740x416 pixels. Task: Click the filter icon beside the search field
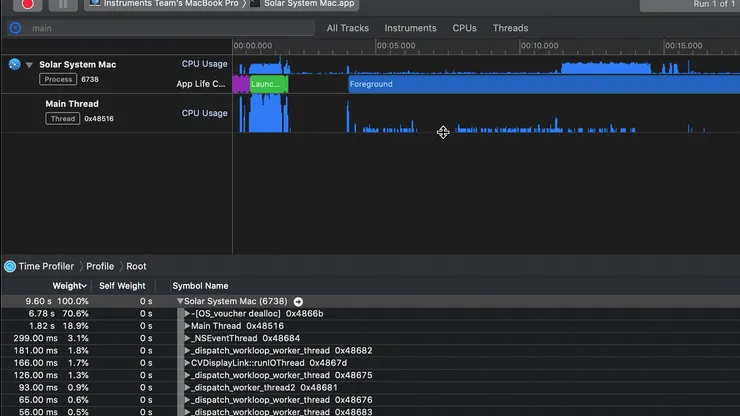pos(14,28)
